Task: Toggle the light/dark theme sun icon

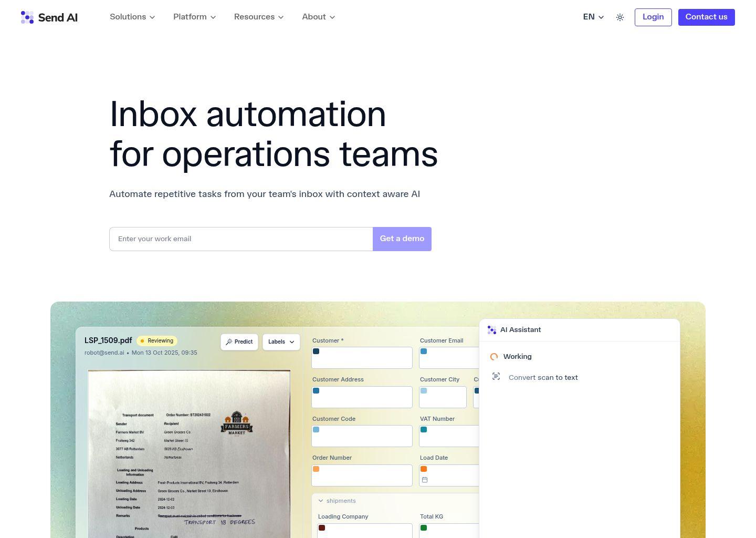Action: coord(620,17)
